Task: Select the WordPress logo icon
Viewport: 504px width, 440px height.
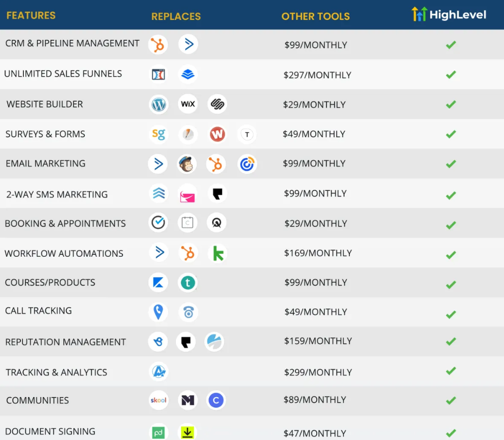Action: pyautogui.click(x=159, y=105)
